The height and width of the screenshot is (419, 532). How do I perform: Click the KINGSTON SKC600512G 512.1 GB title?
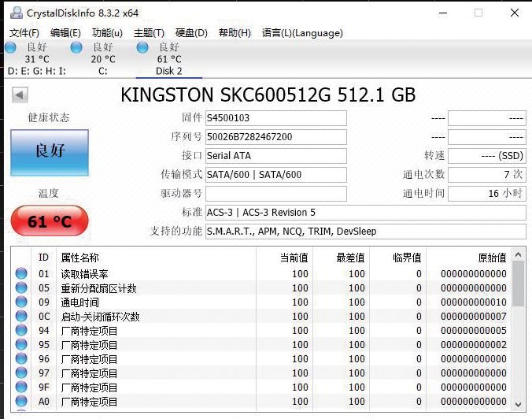point(268,95)
